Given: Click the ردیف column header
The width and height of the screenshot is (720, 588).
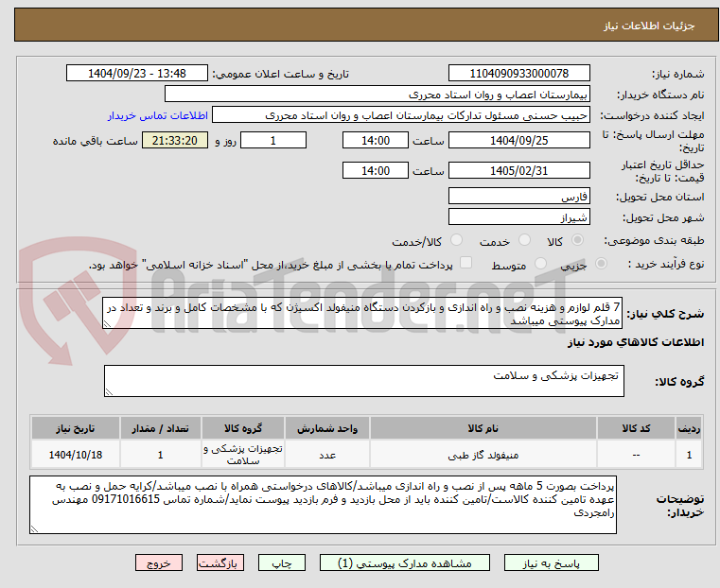Looking at the screenshot, I should [689, 428].
